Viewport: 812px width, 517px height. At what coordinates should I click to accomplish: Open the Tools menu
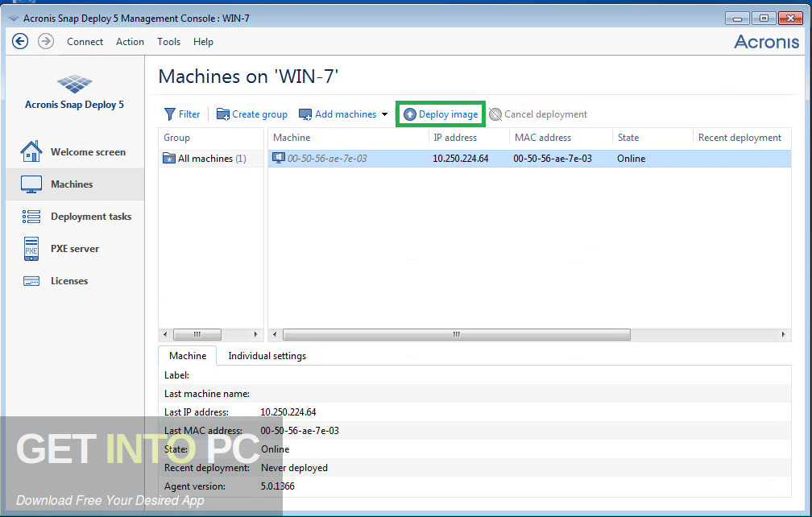168,42
